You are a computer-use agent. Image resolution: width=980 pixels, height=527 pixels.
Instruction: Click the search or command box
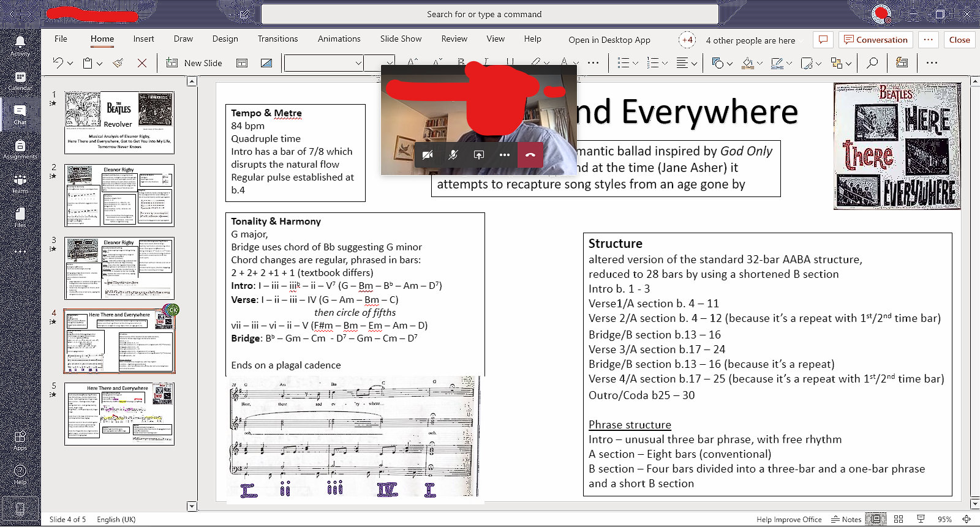(x=490, y=14)
